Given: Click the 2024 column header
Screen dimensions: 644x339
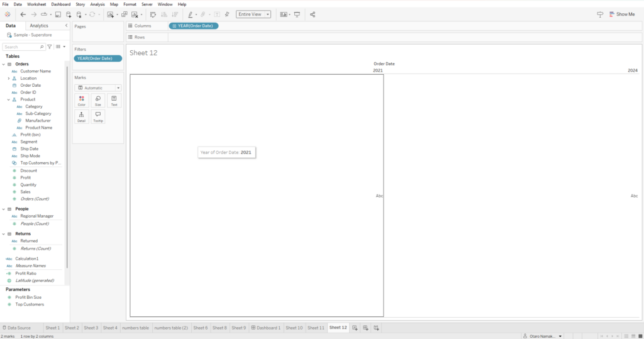Looking at the screenshot, I should pos(633,70).
